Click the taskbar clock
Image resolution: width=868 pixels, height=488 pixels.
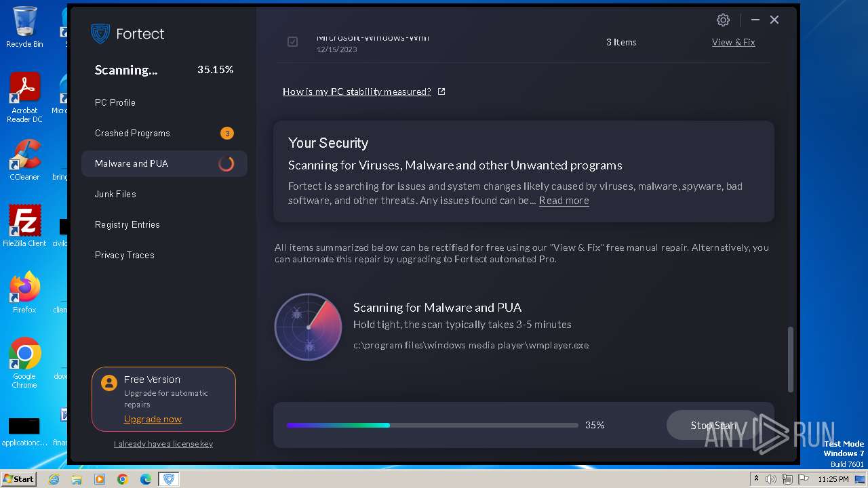click(833, 479)
